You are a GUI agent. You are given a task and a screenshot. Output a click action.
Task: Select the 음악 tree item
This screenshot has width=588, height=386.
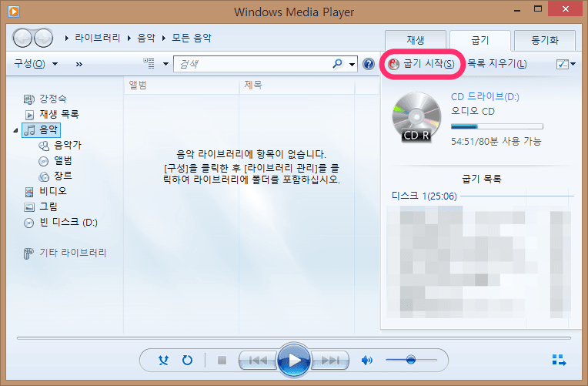41,130
